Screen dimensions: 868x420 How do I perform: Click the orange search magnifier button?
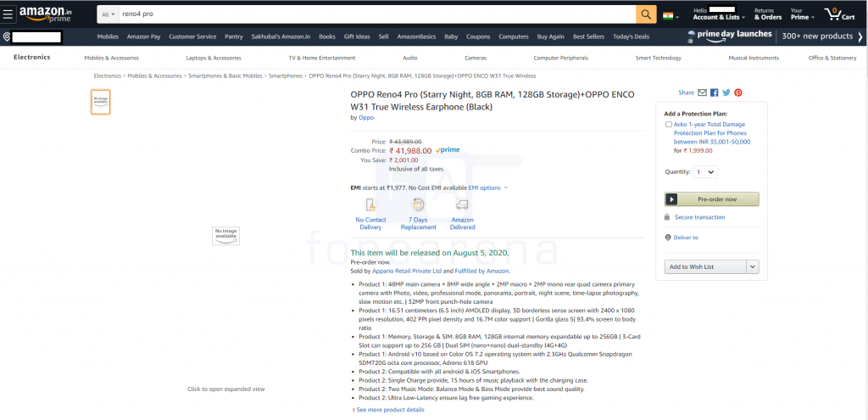point(647,14)
